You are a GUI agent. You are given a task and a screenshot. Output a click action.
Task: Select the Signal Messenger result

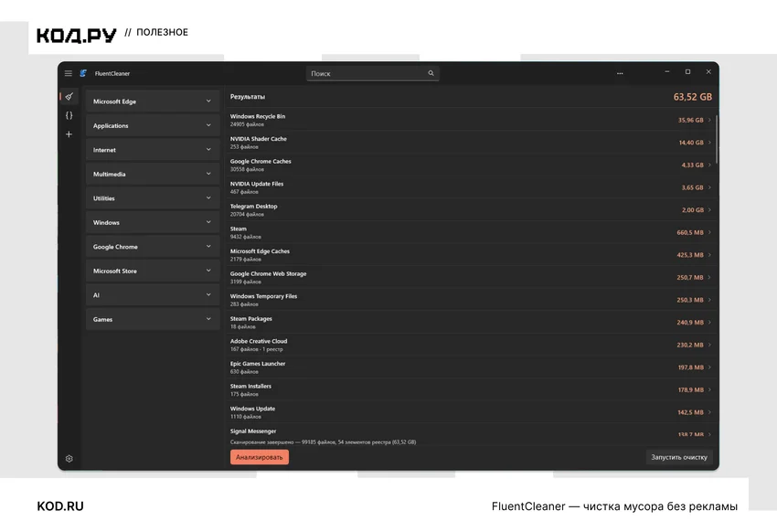click(471, 431)
